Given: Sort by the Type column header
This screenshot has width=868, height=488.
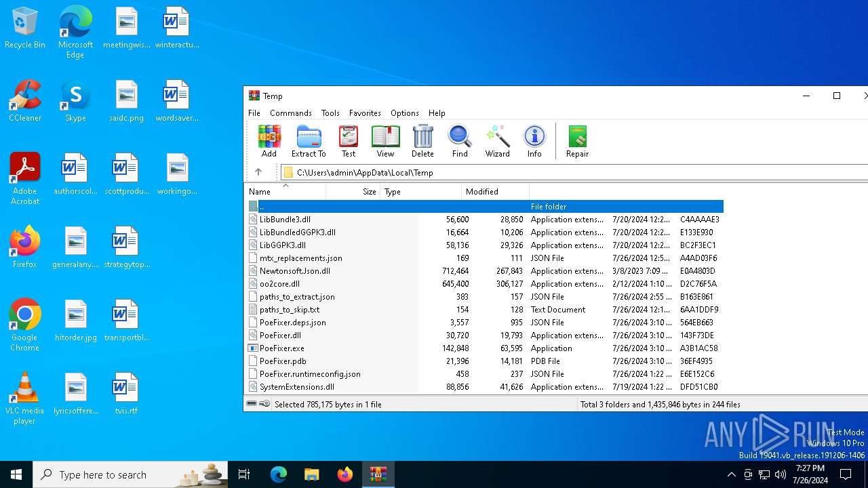Looking at the screenshot, I should (x=420, y=192).
